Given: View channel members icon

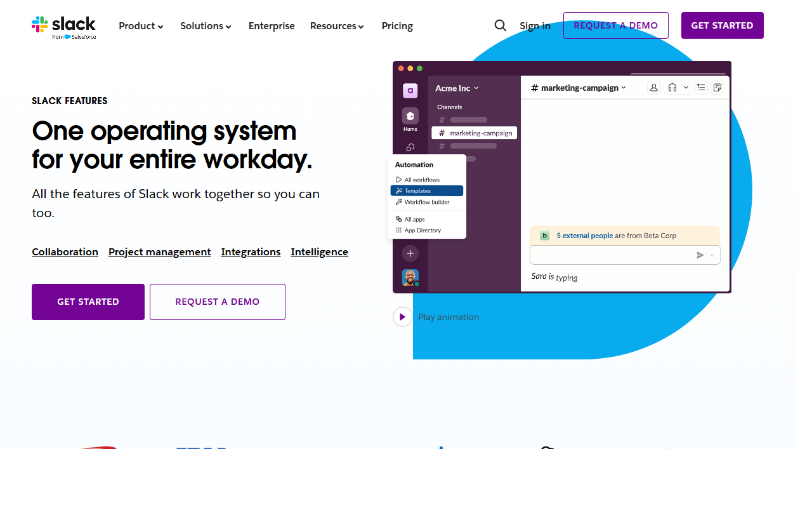Looking at the screenshot, I should (654, 88).
